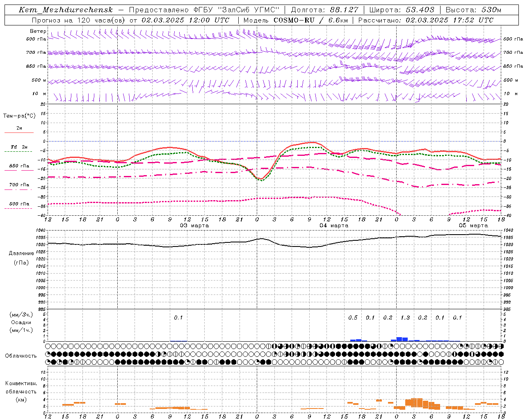
Task: Click the (км) convective height unit label
Action: coord(21,399)
